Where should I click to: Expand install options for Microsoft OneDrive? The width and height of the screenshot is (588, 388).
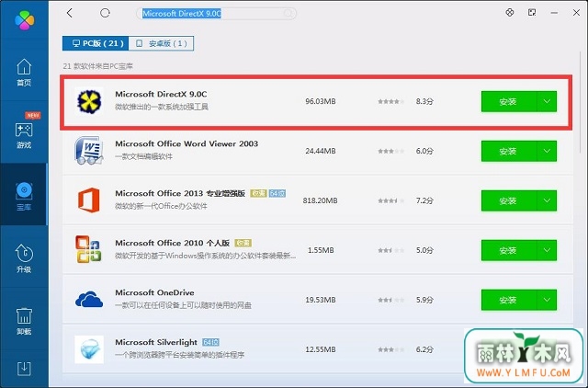click(547, 300)
